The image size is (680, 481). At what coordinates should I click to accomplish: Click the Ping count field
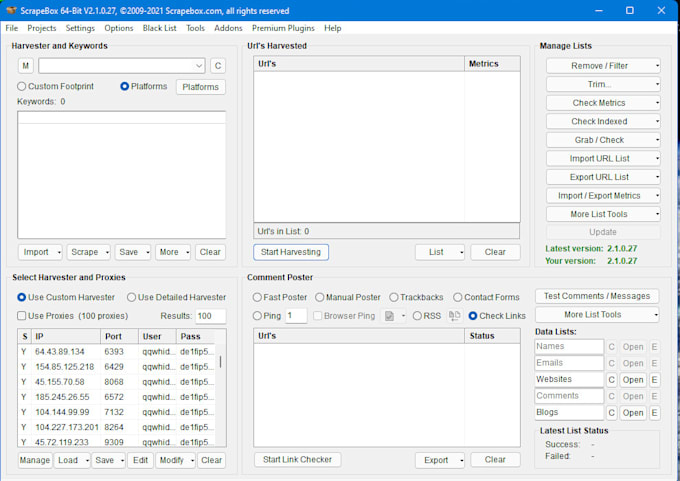click(x=296, y=316)
